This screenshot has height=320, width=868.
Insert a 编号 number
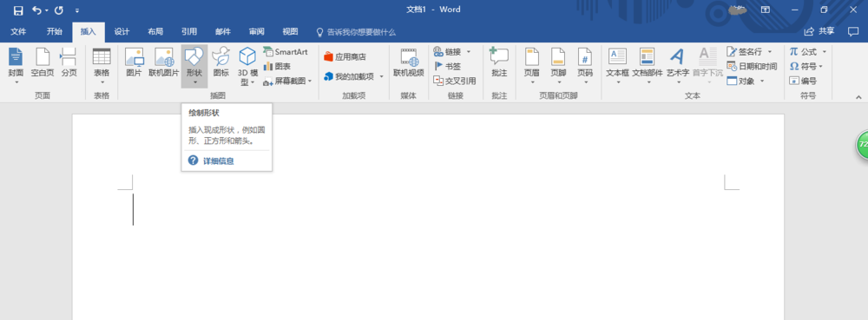click(x=803, y=81)
